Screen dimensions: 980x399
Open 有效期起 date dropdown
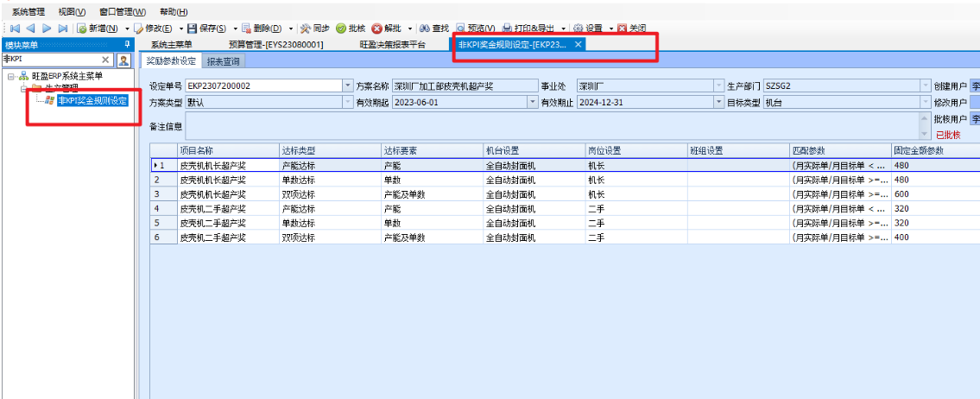click(533, 103)
